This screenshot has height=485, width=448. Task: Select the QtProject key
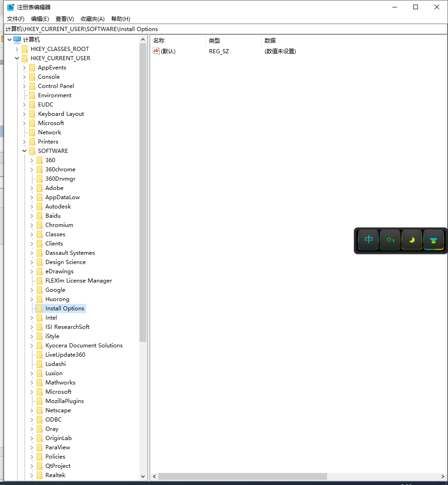(x=58, y=466)
